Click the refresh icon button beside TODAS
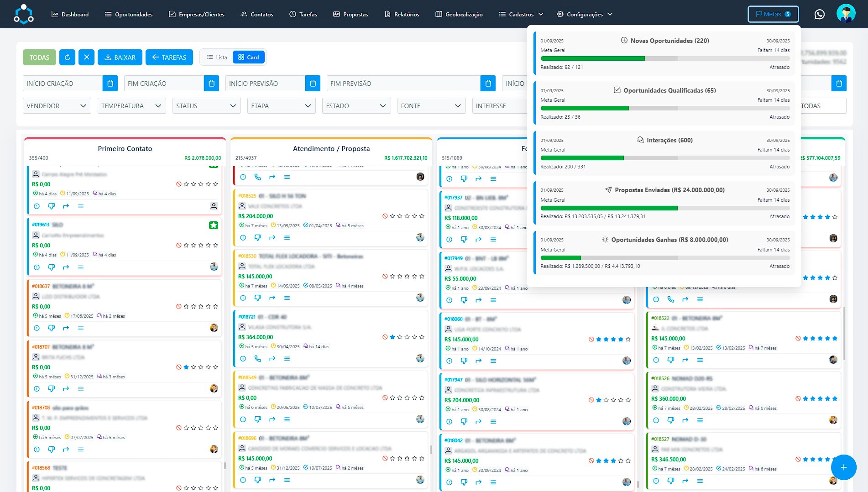Screen dimensions: 868x492 pos(68,58)
